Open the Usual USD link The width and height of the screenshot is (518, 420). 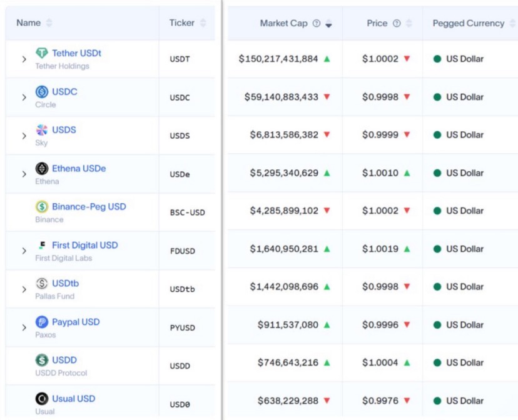(x=73, y=398)
